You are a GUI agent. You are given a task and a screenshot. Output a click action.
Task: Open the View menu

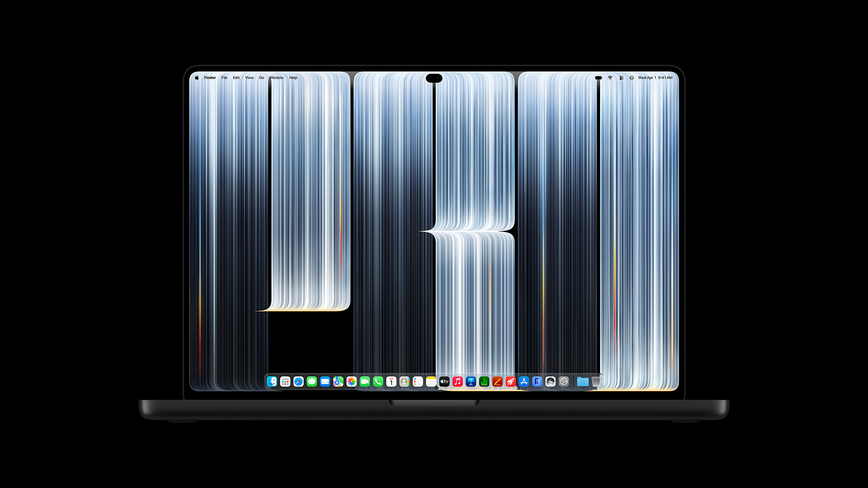249,78
